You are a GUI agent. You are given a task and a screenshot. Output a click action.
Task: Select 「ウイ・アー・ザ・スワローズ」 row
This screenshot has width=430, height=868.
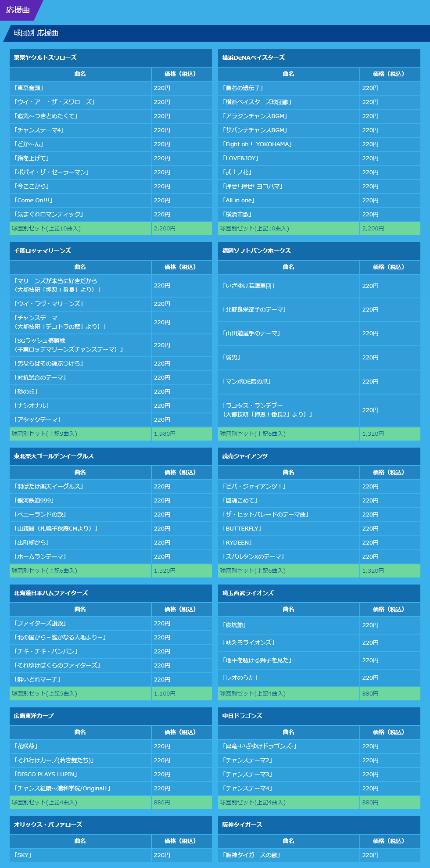(x=111, y=102)
